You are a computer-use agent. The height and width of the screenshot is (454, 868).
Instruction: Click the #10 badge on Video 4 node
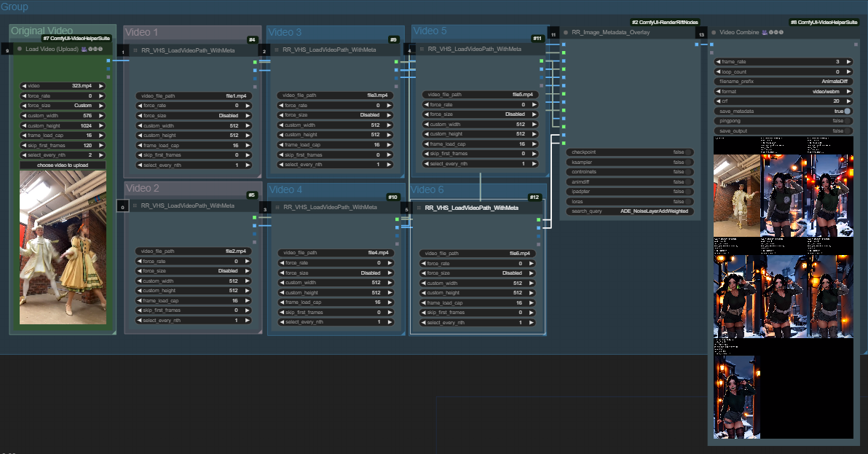tap(392, 197)
